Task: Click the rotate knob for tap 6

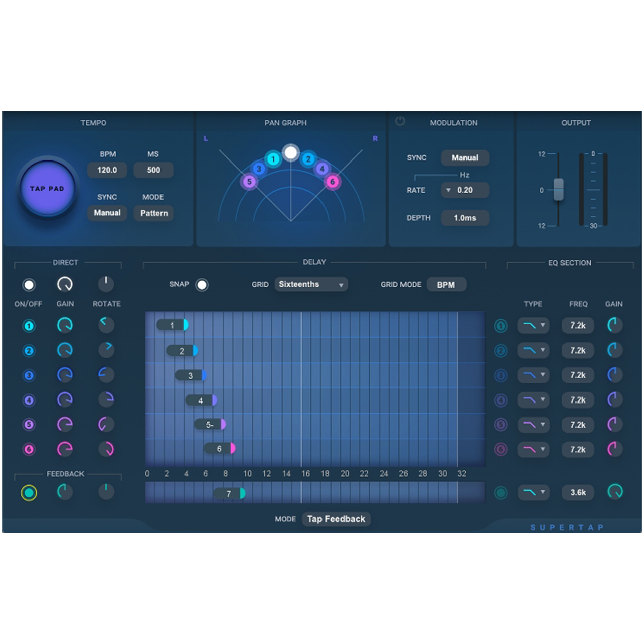Action: coord(106,448)
